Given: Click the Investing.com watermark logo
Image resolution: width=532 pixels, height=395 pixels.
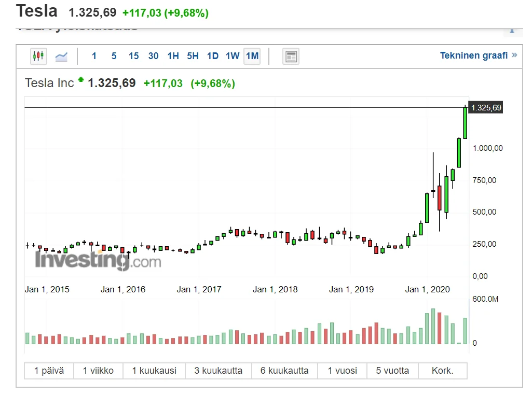Looking at the screenshot, I should tap(98, 260).
